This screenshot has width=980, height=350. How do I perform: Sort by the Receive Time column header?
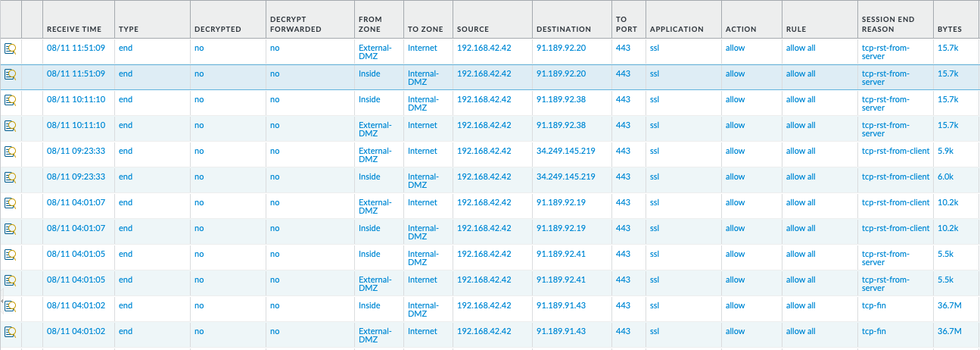[x=74, y=30]
